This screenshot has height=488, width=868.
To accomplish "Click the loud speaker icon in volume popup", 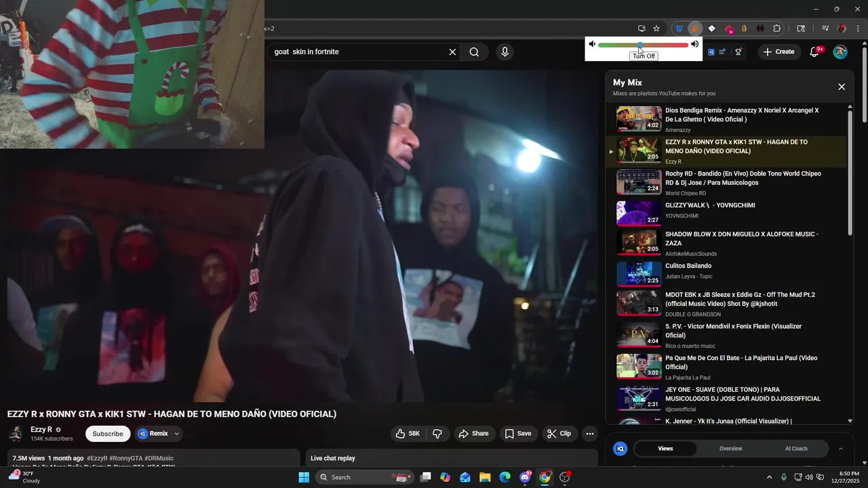I will (x=694, y=44).
